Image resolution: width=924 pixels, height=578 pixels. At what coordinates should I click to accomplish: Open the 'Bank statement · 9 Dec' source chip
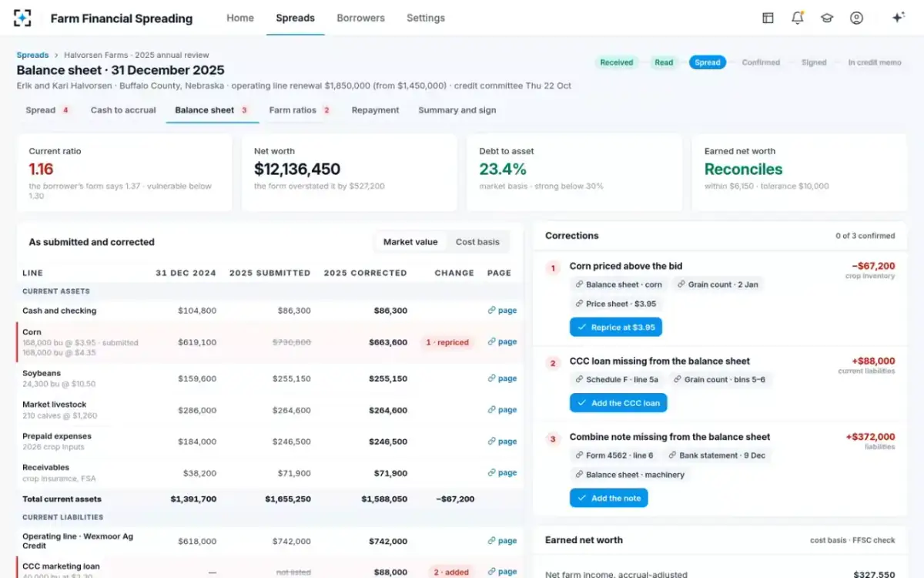click(x=717, y=455)
